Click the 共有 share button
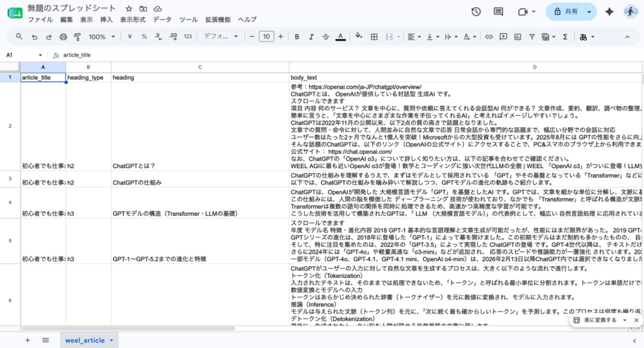 point(565,12)
